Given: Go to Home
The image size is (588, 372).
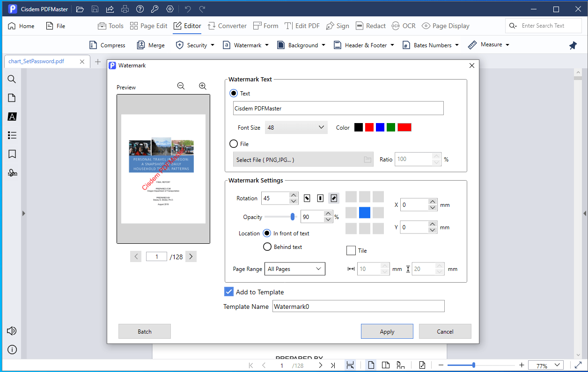Looking at the screenshot, I should (x=22, y=26).
